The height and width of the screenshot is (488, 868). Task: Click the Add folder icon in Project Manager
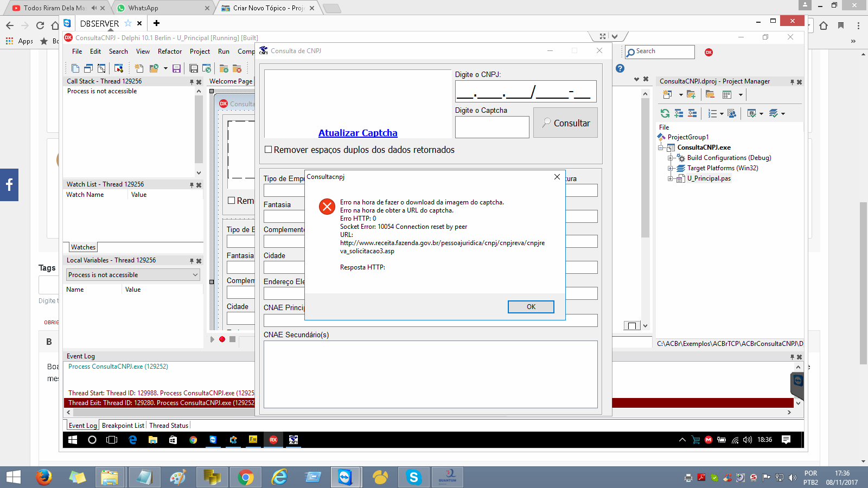click(691, 94)
